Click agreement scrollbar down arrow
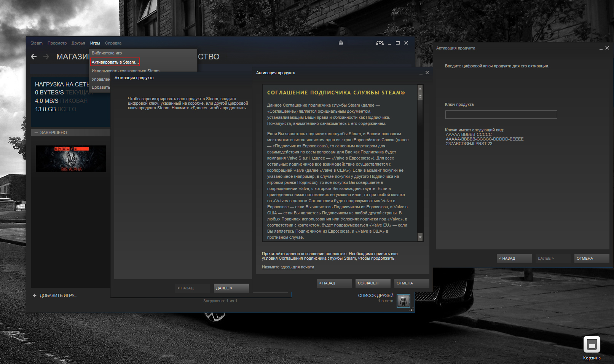614x364 pixels. [x=420, y=237]
